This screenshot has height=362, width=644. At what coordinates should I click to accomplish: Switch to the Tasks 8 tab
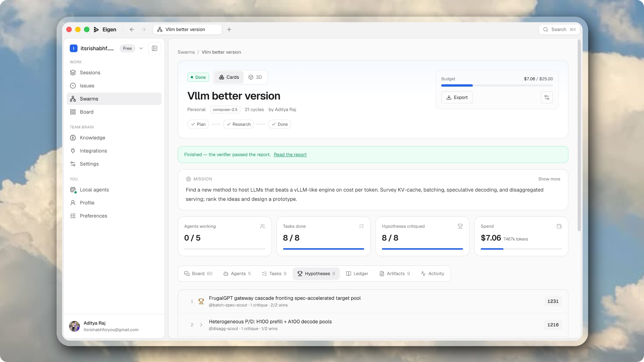coord(274,274)
